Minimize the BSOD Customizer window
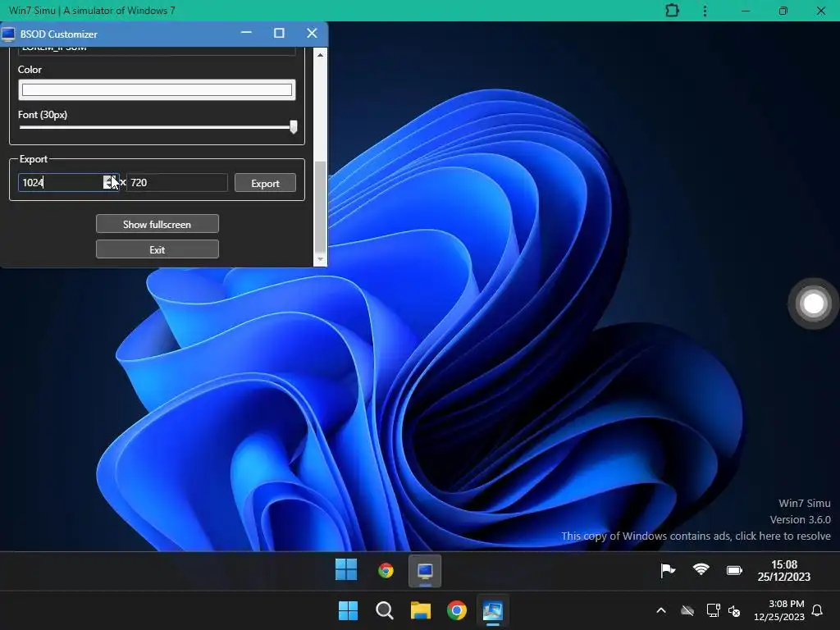Viewport: 840px width, 630px height. pyautogui.click(x=246, y=33)
